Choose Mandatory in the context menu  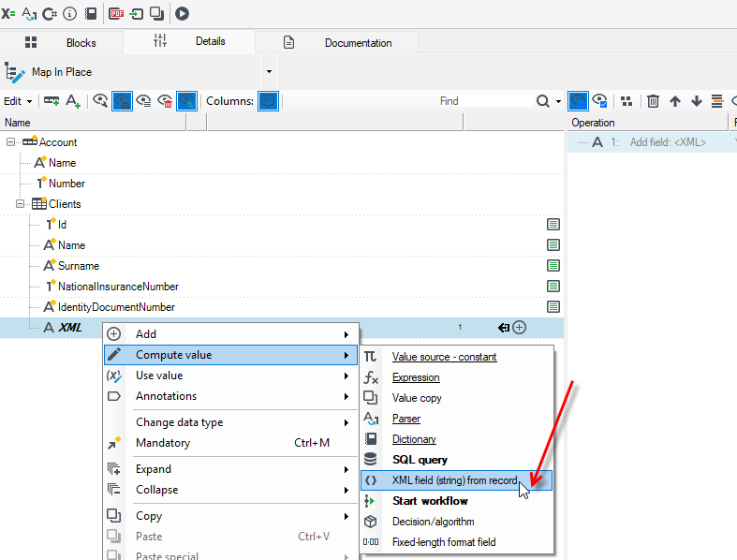(x=231, y=443)
